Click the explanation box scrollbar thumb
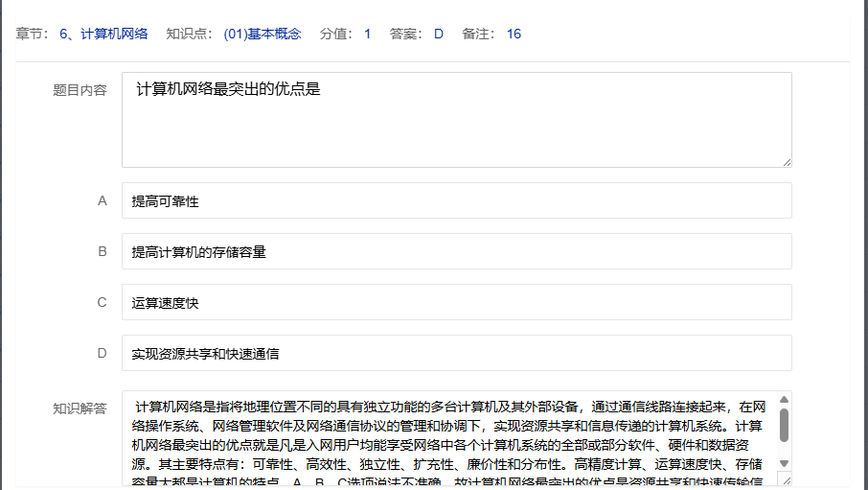868x490 pixels. (x=785, y=426)
